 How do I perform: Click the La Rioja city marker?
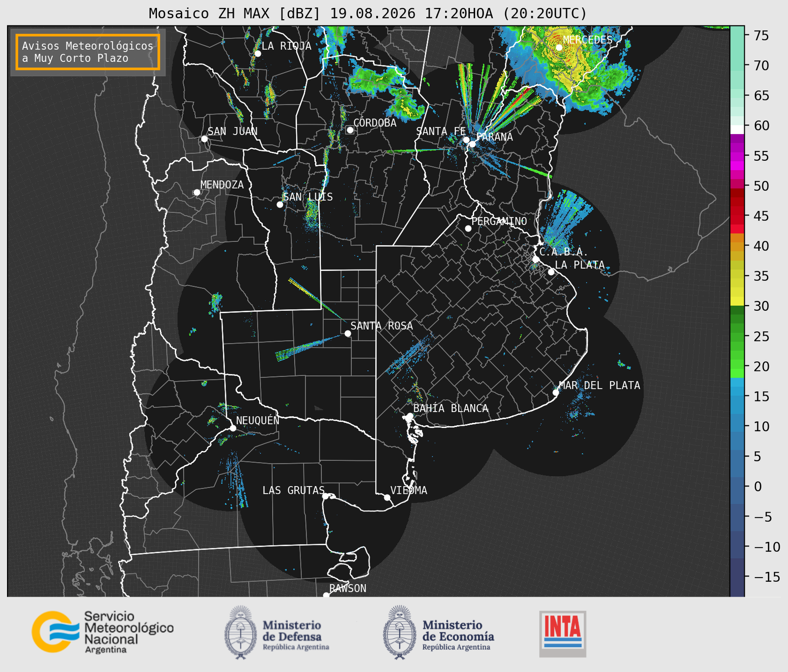[257, 53]
